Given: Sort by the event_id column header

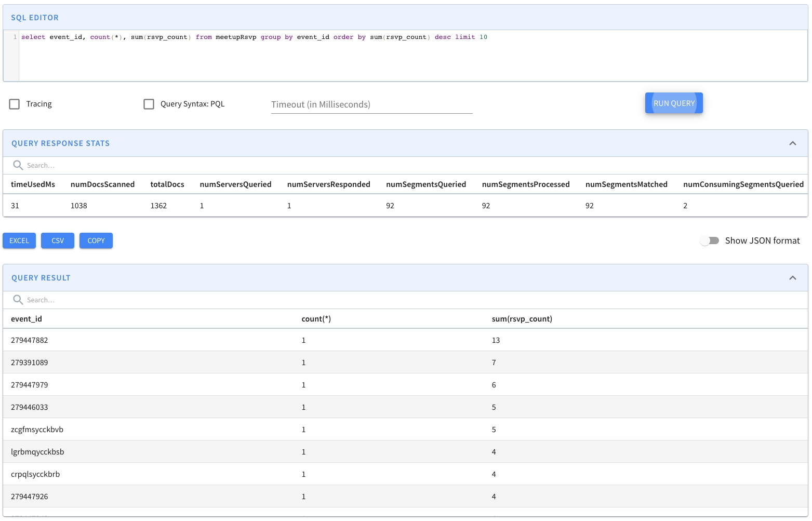Looking at the screenshot, I should coord(26,319).
